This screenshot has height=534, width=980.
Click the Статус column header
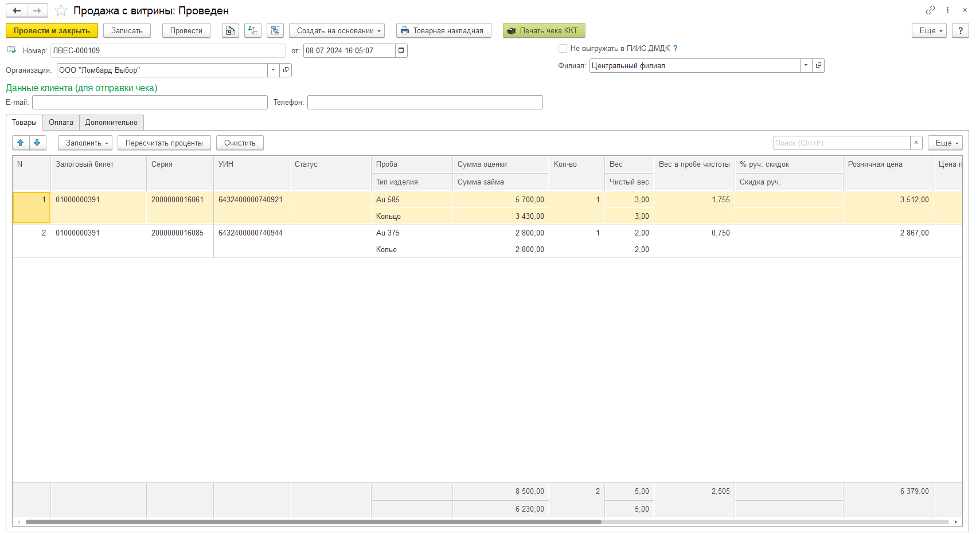[x=330, y=173]
